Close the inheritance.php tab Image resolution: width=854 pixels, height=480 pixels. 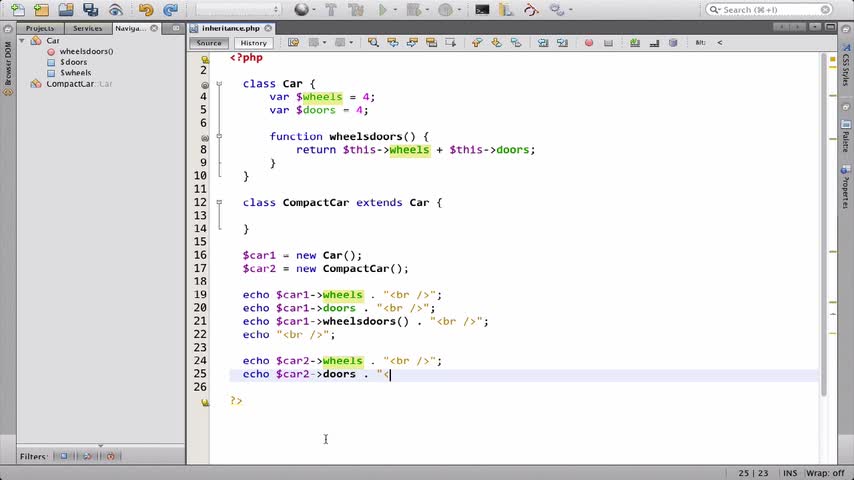(268, 28)
